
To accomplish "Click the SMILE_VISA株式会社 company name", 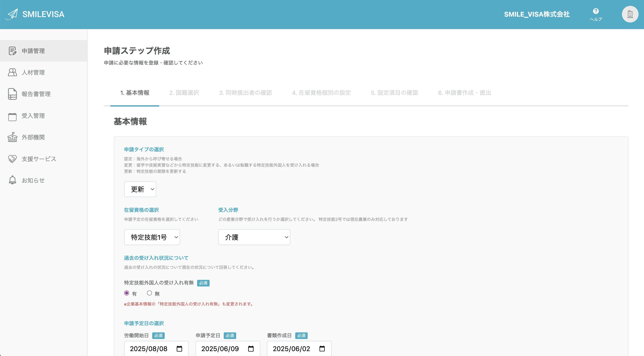I will pyautogui.click(x=537, y=14).
